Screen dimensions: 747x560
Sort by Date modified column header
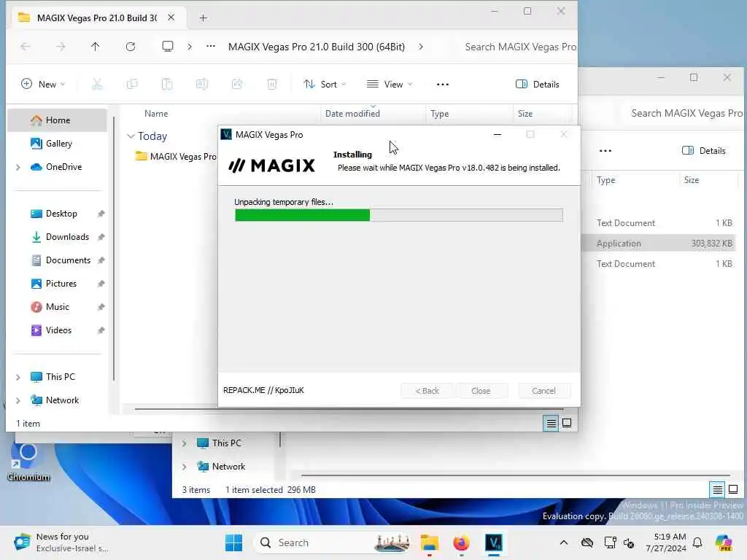coord(352,114)
